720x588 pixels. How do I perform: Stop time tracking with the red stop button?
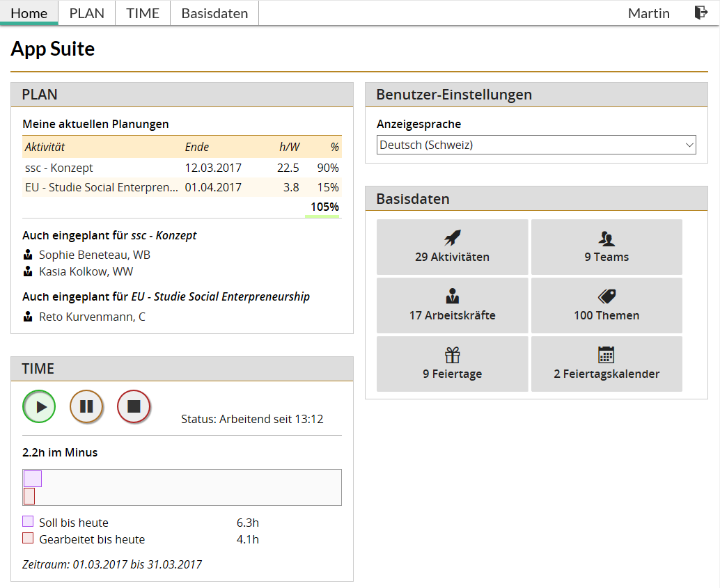[134, 407]
